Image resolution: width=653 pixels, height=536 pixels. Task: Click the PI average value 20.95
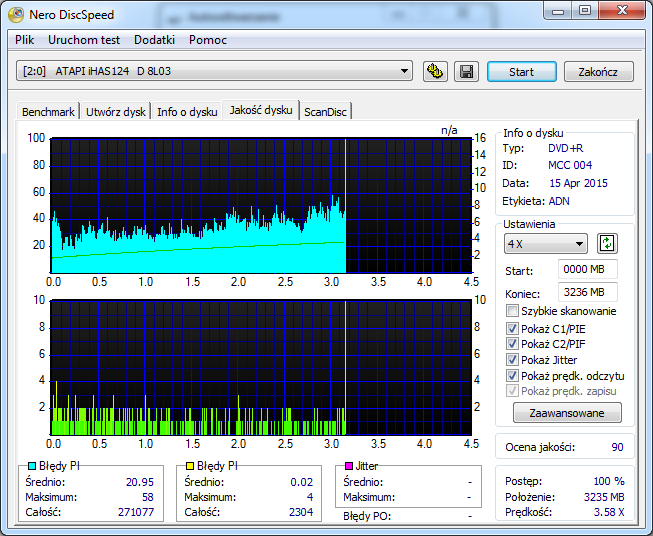click(x=140, y=482)
